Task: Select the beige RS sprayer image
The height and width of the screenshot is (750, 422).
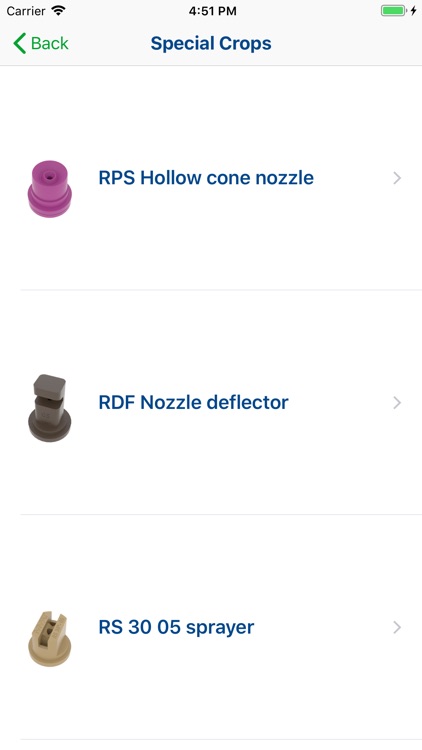Action: (x=50, y=638)
